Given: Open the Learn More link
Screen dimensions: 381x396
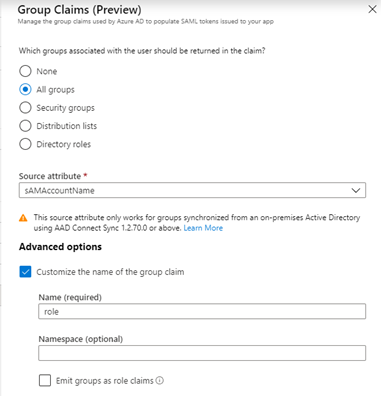Looking at the screenshot, I should [203, 228].
